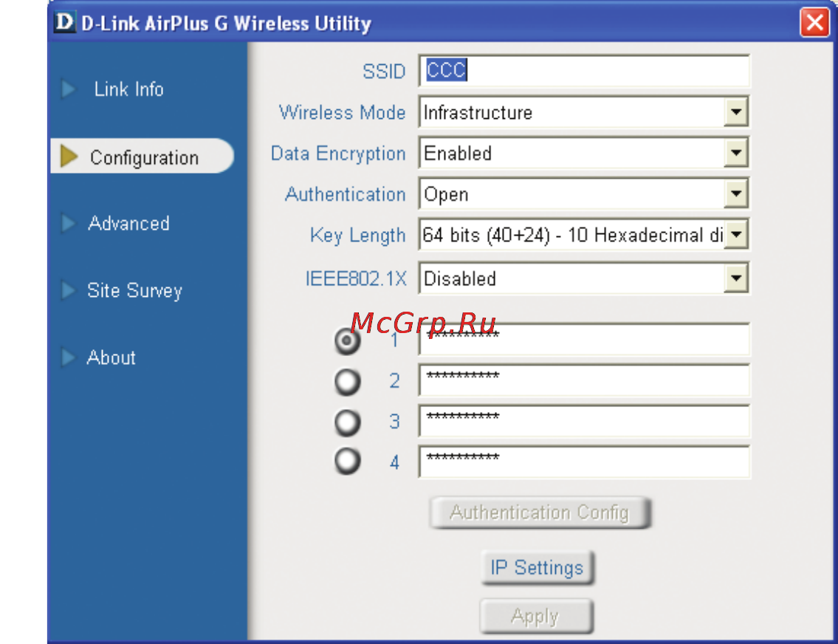Open the About section

pyautogui.click(x=111, y=357)
